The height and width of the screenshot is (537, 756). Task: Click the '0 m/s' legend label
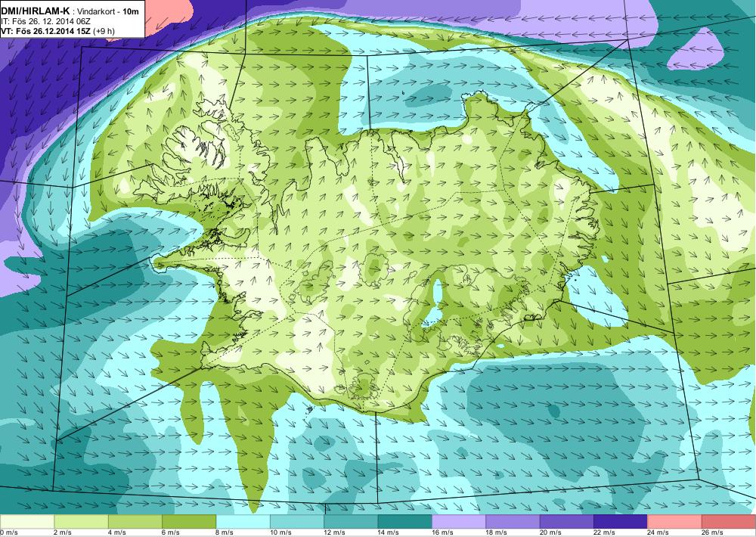coord(9,532)
